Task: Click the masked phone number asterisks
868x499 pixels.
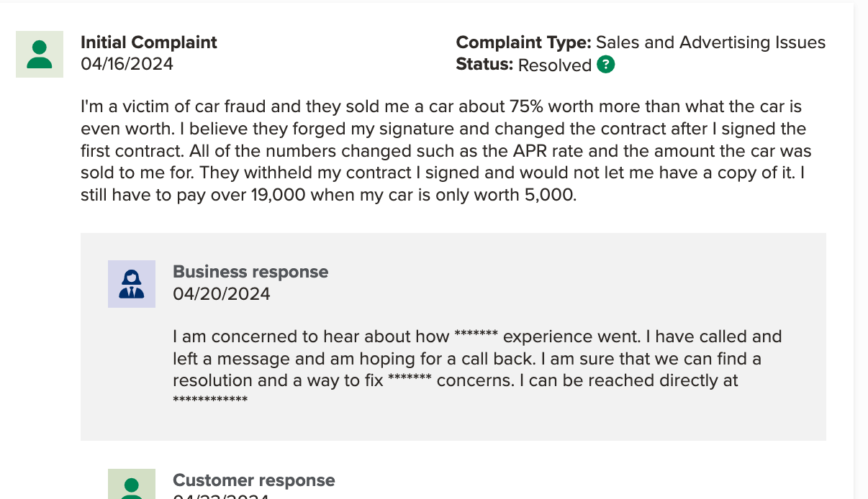Action: pyautogui.click(x=210, y=400)
